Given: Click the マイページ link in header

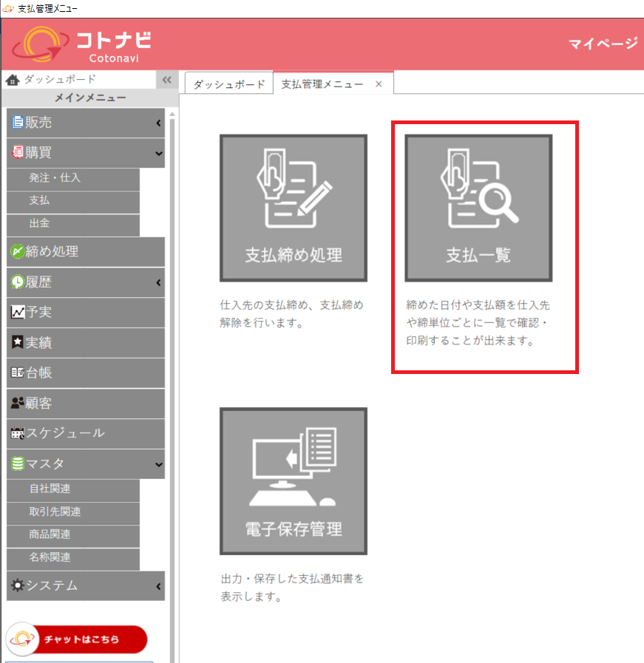Looking at the screenshot, I should coord(602,44).
